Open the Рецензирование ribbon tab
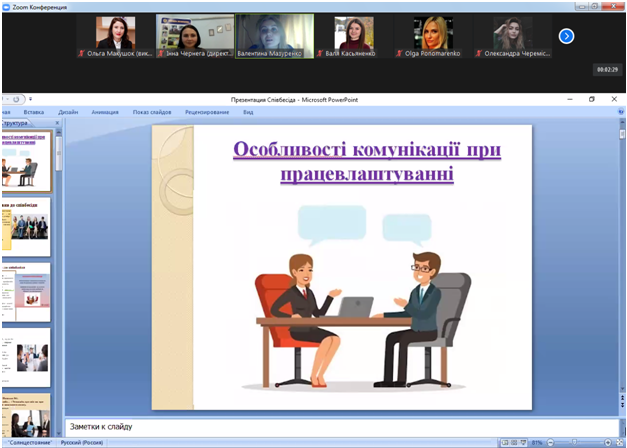This screenshot has height=448, width=627. click(207, 112)
